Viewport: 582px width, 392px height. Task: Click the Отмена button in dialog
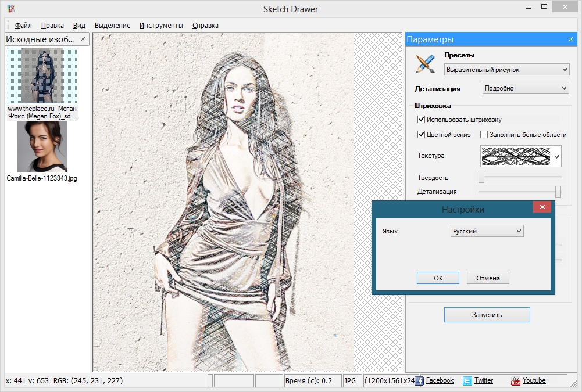coord(488,278)
